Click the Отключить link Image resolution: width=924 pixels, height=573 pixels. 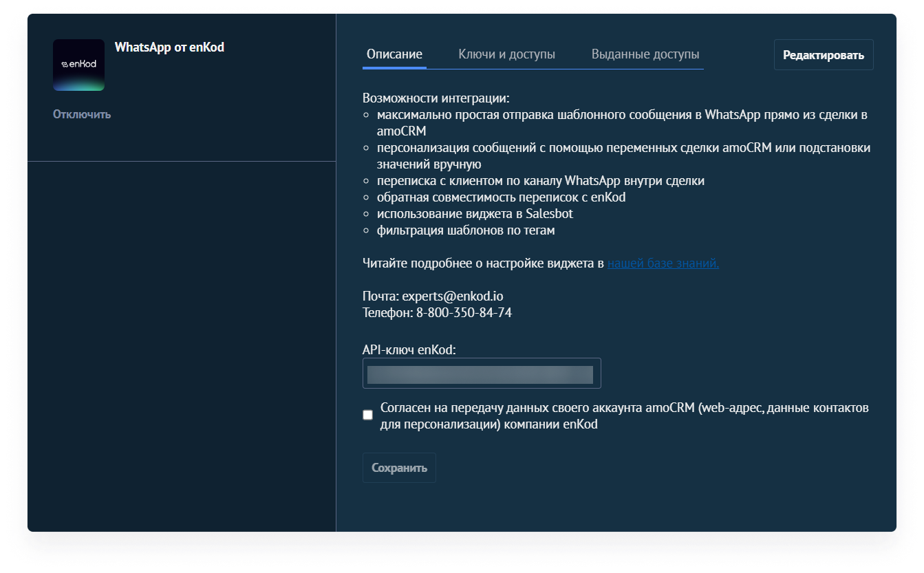pos(82,114)
